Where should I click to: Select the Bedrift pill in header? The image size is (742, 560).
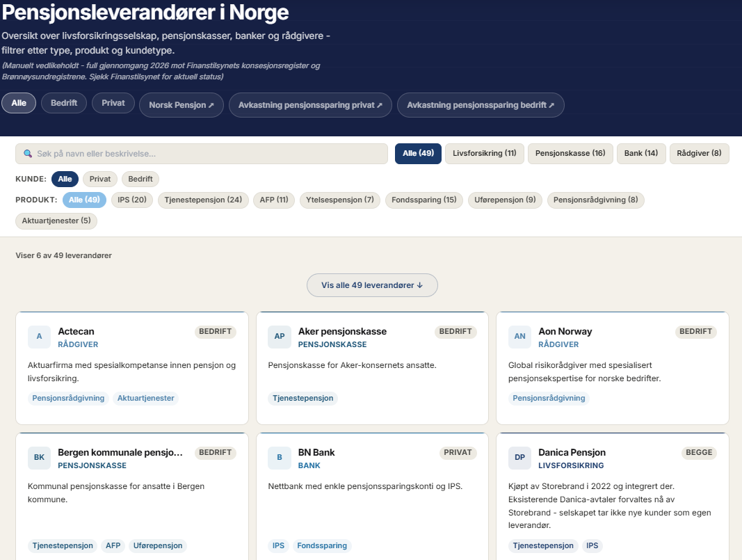[x=64, y=103]
